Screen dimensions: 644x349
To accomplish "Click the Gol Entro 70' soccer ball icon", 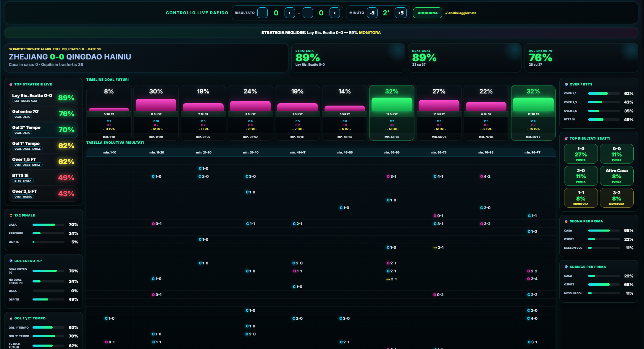I will point(11,261).
